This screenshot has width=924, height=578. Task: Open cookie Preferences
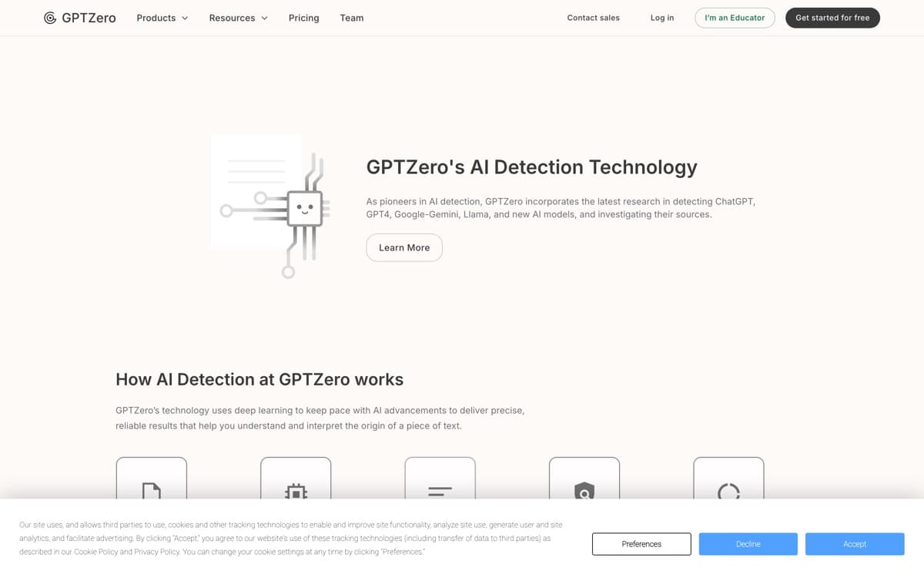(641, 544)
